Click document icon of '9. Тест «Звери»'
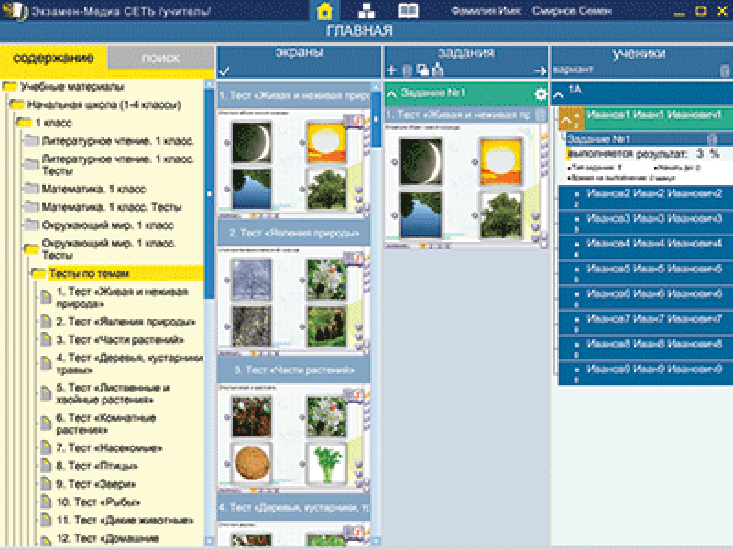 click(45, 484)
